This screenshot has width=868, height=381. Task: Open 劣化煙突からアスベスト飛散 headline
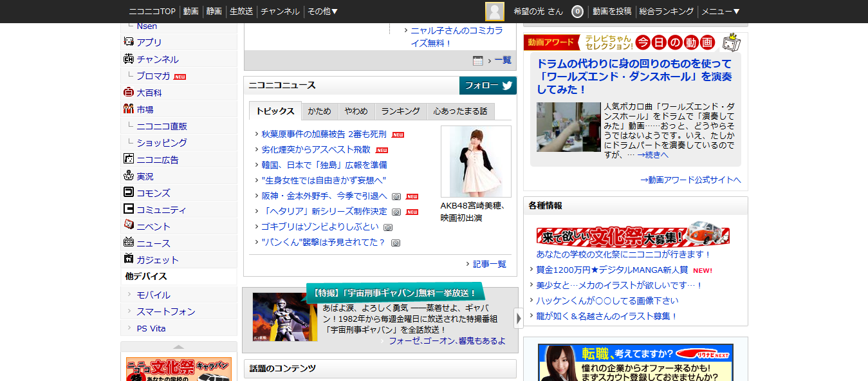(316, 149)
